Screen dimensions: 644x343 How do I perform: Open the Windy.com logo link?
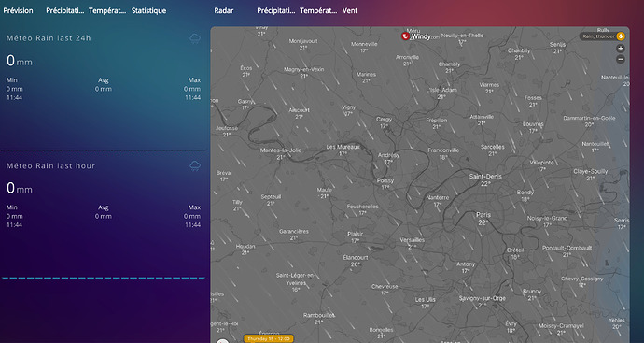421,36
